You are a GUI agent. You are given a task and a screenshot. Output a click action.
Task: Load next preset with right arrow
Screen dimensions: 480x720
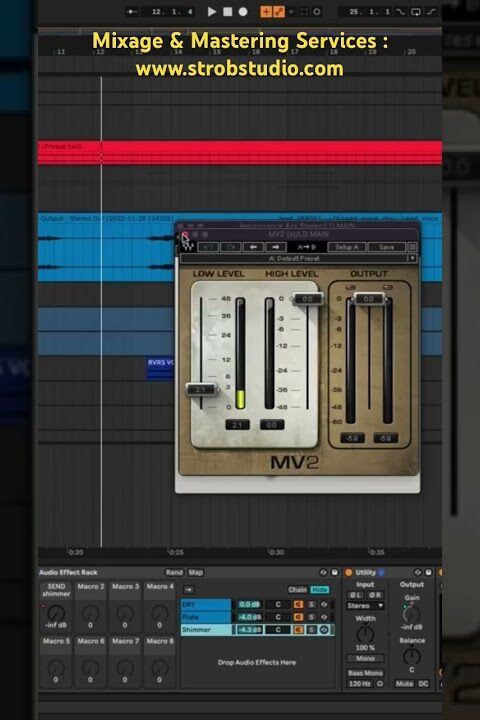276,247
